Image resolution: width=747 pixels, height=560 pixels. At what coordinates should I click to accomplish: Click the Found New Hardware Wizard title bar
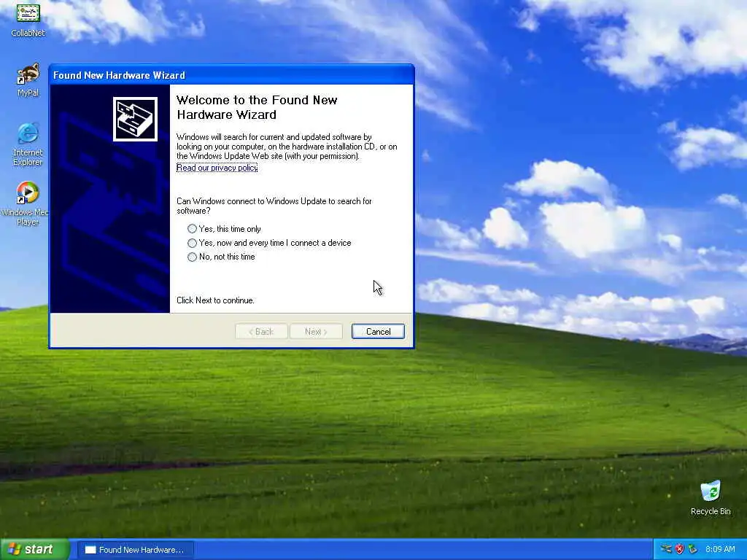point(231,75)
